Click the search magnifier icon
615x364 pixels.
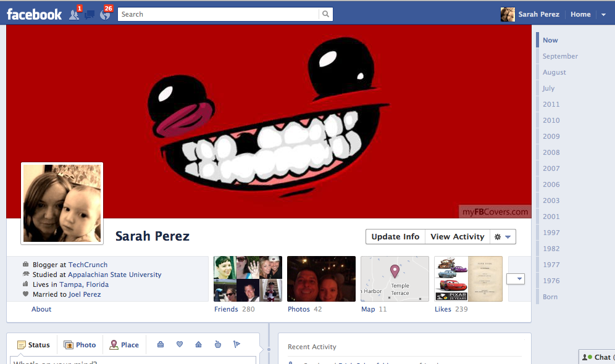pyautogui.click(x=325, y=14)
